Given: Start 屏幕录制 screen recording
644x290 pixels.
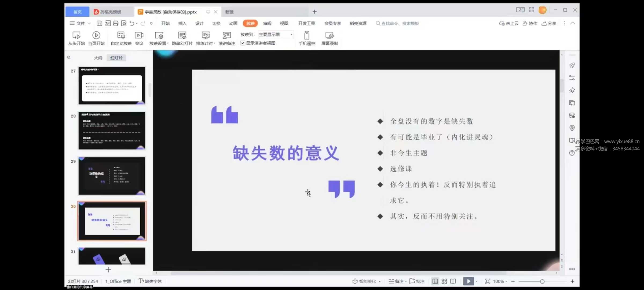Looking at the screenshot, I should (x=329, y=35).
